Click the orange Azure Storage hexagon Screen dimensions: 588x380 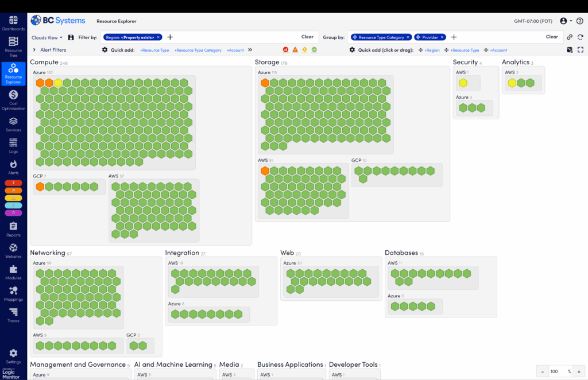(265, 83)
